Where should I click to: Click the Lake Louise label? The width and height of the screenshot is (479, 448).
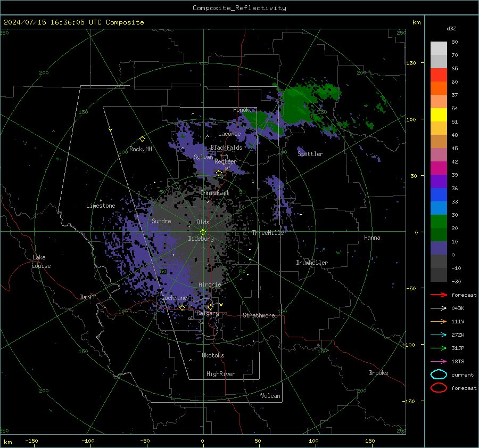[x=41, y=262]
